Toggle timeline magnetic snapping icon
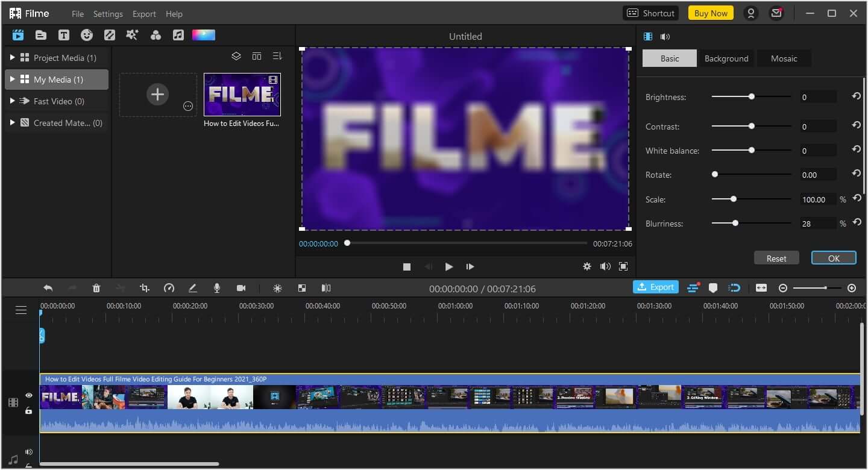Viewport: 868px width, 470px height. pyautogui.click(x=734, y=287)
